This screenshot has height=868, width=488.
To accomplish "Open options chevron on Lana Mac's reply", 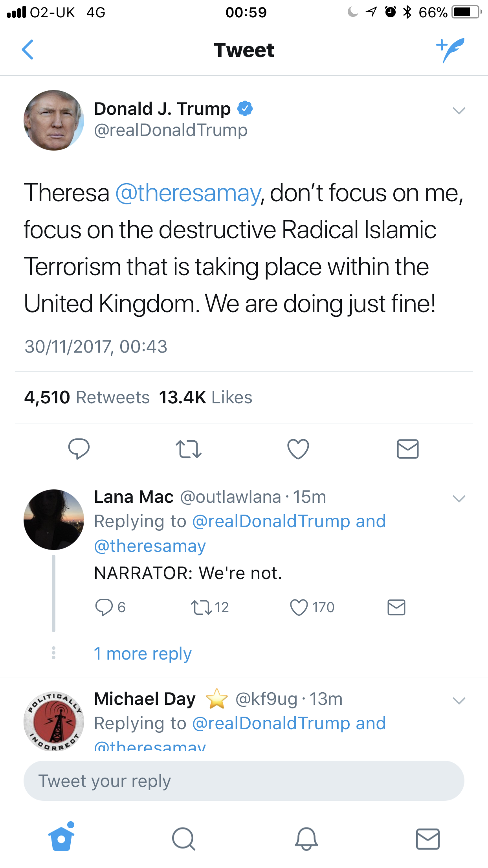I will pyautogui.click(x=459, y=498).
